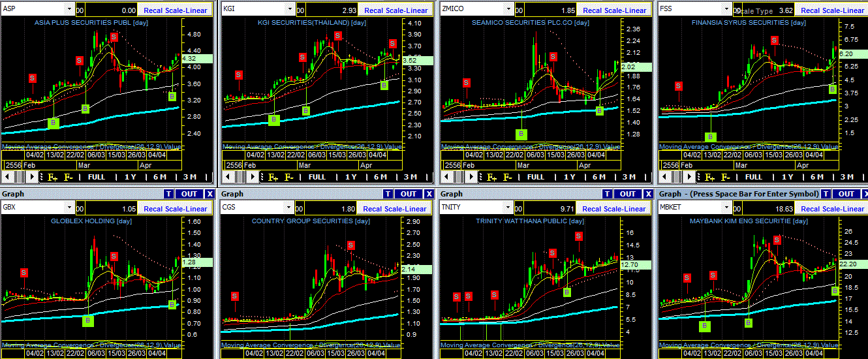Click Recal Scale-Linear for MBKET chart
This screenshot has width=868, height=359.
(831, 208)
